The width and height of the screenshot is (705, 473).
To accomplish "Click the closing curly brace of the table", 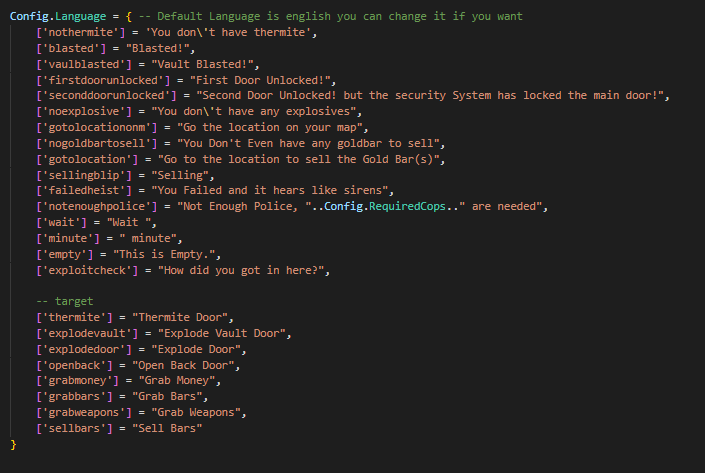I will point(14,441).
